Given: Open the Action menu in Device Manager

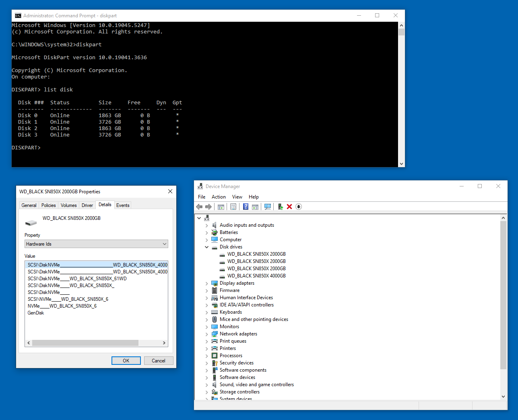Looking at the screenshot, I should coord(219,197).
